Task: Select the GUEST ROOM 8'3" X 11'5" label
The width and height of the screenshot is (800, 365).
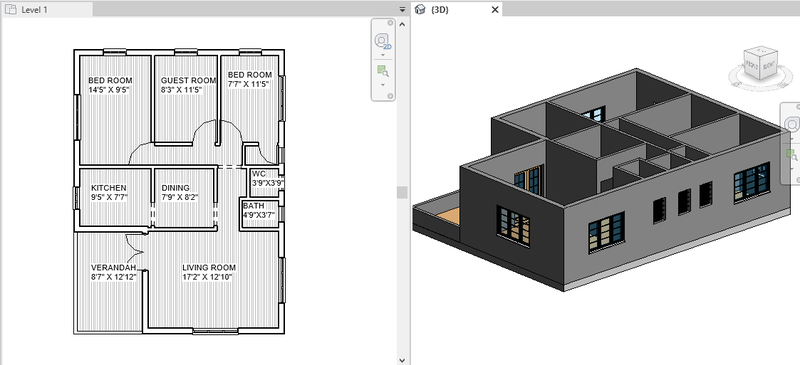Action: point(188,85)
